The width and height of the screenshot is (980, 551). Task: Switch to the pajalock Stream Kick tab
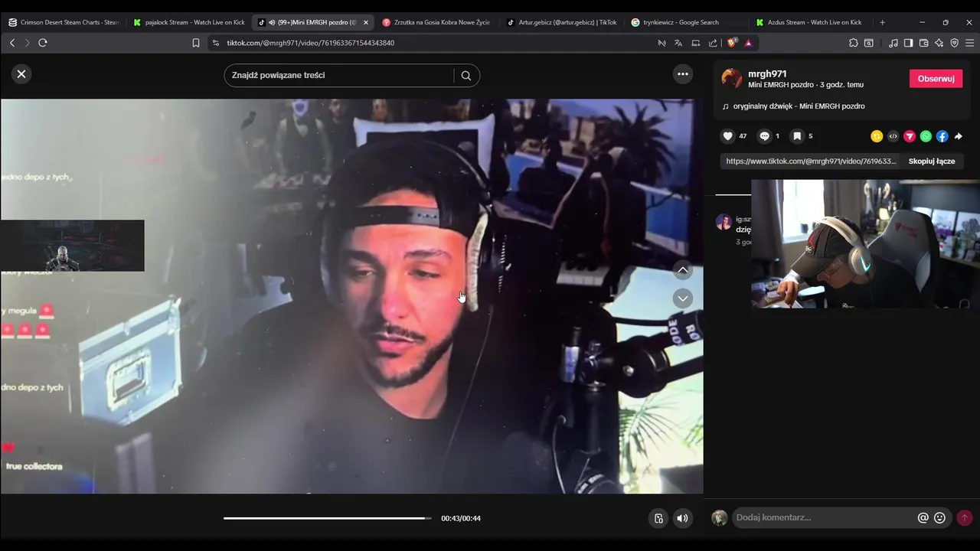[189, 22]
